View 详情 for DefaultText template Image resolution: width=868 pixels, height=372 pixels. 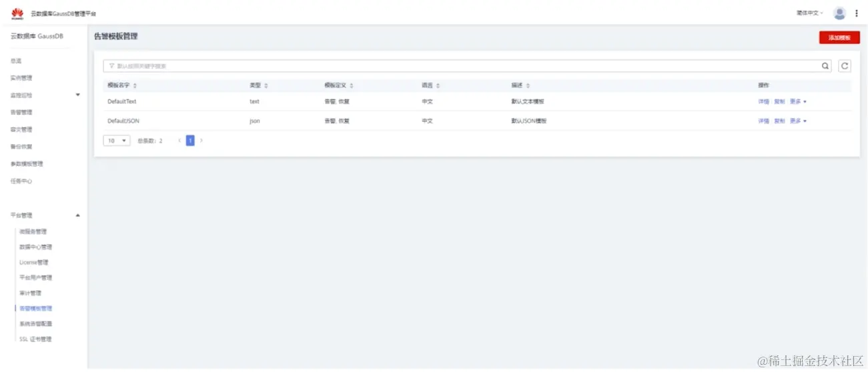[x=763, y=101]
